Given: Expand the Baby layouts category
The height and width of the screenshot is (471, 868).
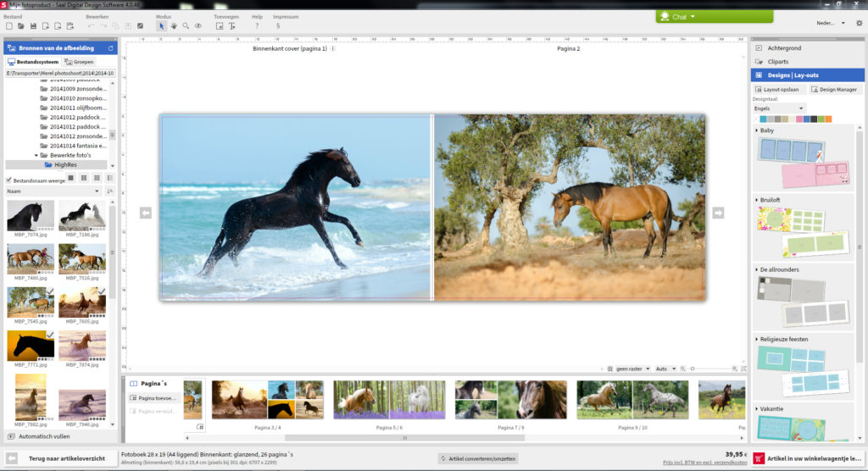Looking at the screenshot, I should [766, 130].
